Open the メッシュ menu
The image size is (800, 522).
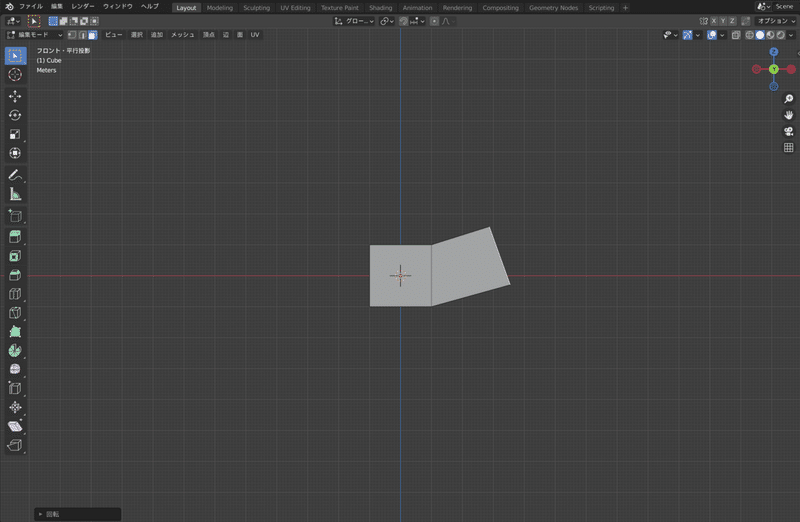coord(182,35)
